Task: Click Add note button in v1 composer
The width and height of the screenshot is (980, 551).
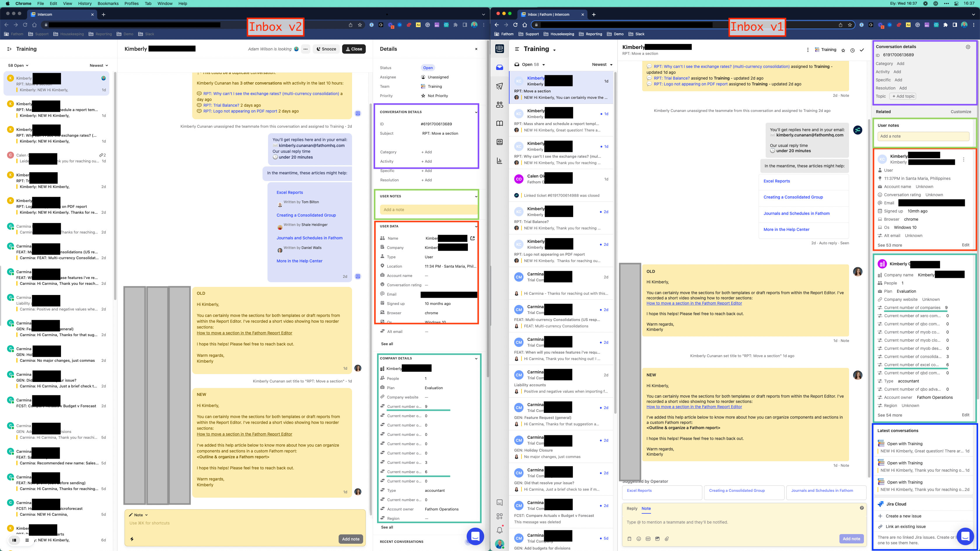Action: coord(851,538)
